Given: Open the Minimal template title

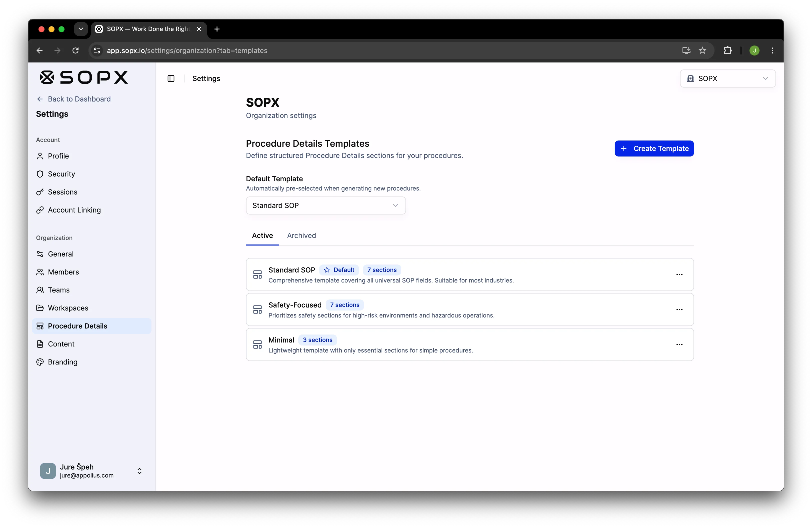Looking at the screenshot, I should click(x=281, y=340).
